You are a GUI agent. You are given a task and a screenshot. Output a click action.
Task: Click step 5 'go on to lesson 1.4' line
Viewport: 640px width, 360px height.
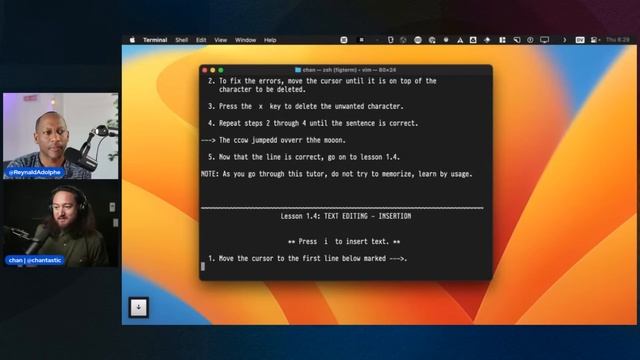tap(304, 157)
